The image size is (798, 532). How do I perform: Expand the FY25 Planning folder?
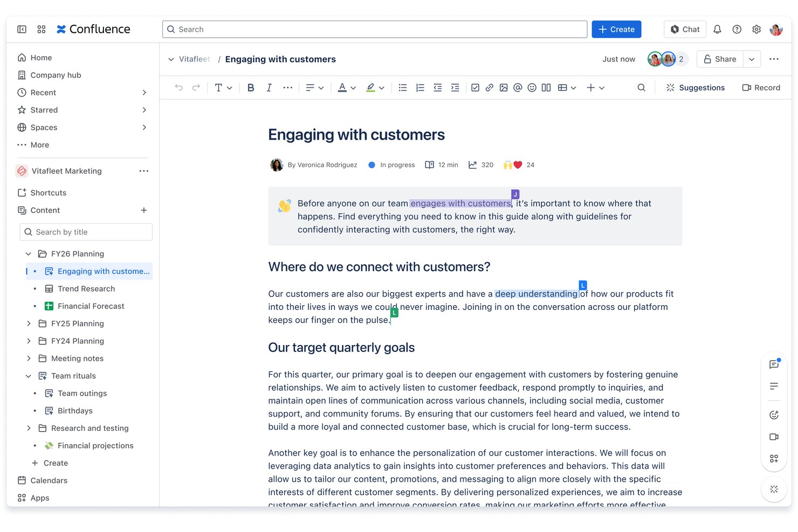pyautogui.click(x=29, y=323)
